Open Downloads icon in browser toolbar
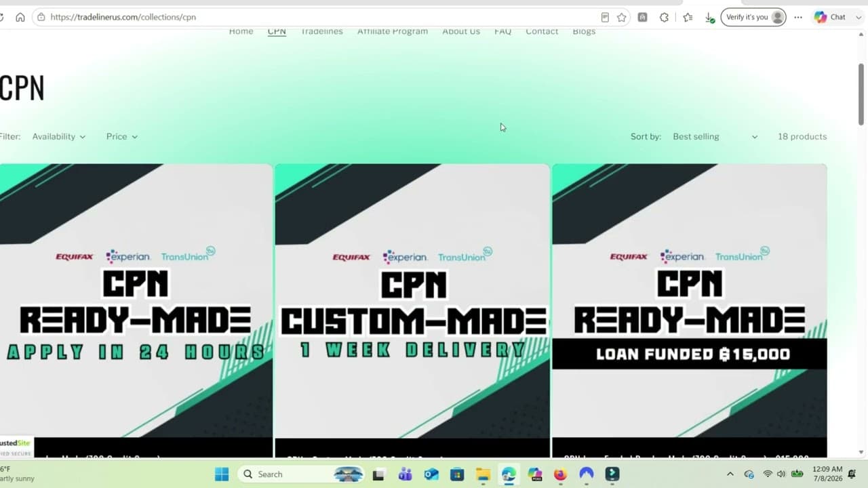The width and height of the screenshot is (868, 488). click(709, 17)
